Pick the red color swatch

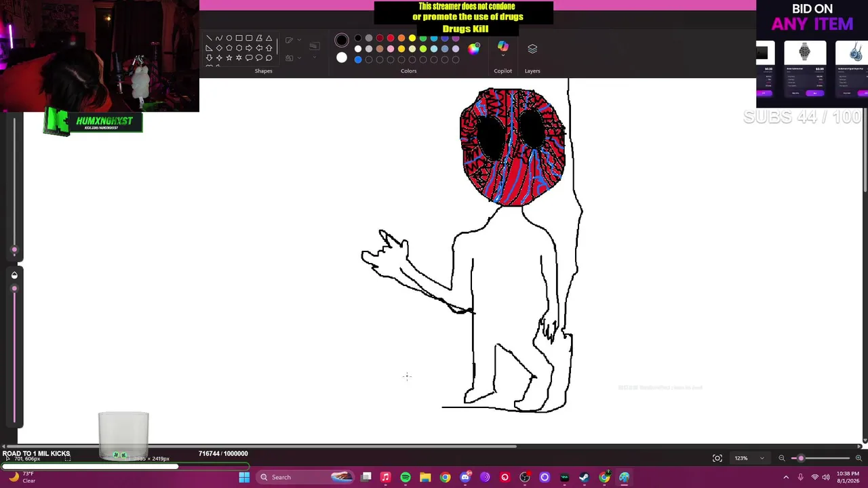tap(391, 38)
